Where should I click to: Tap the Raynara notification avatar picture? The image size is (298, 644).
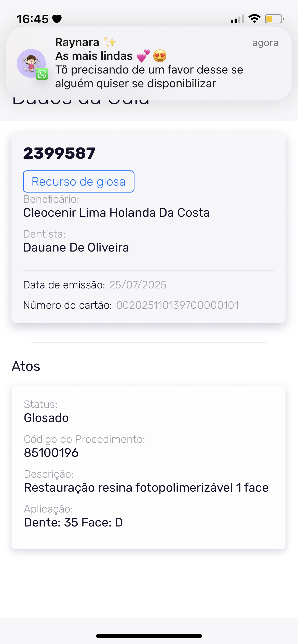(x=31, y=63)
